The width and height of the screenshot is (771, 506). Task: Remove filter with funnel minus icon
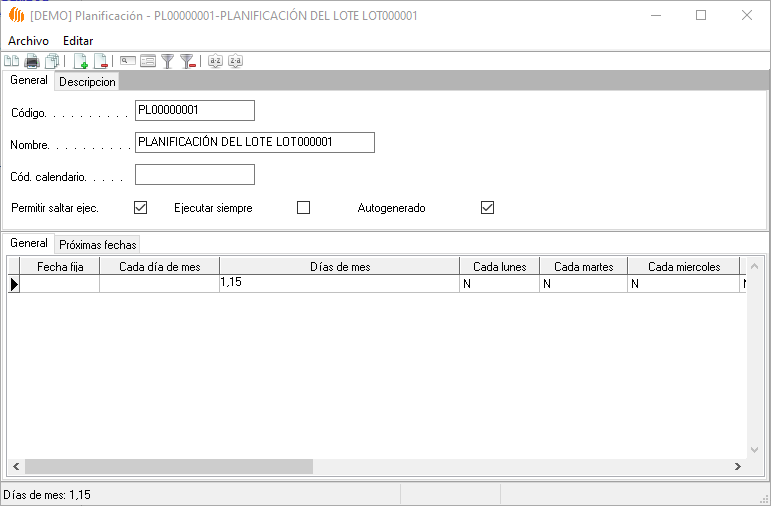click(187, 61)
